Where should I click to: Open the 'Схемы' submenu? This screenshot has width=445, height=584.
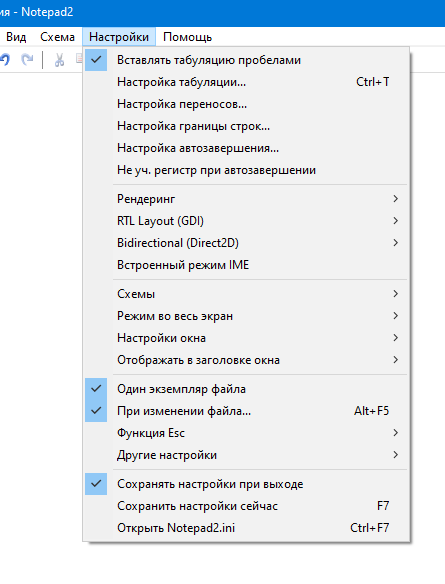pyautogui.click(x=247, y=294)
